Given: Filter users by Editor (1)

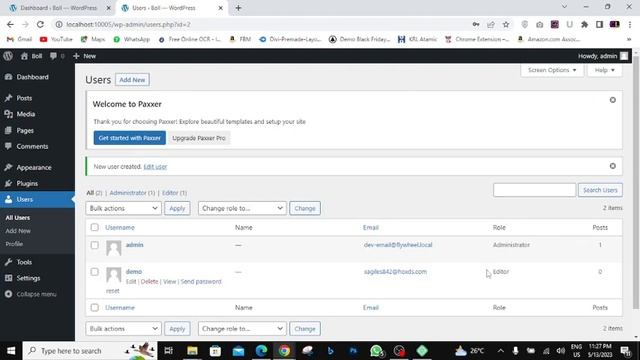Looking at the screenshot, I should click(174, 193).
